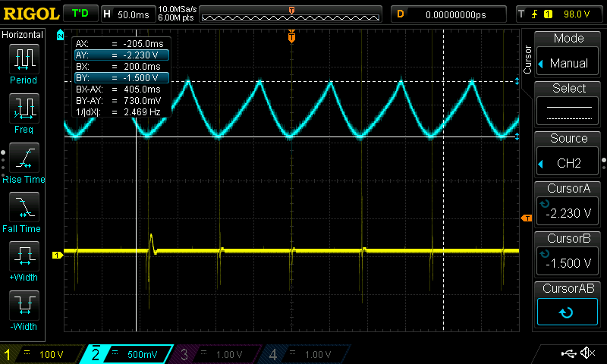This screenshot has height=364, width=607.
Task: Click the D 0.00000000ps delay field
Action: (448, 14)
